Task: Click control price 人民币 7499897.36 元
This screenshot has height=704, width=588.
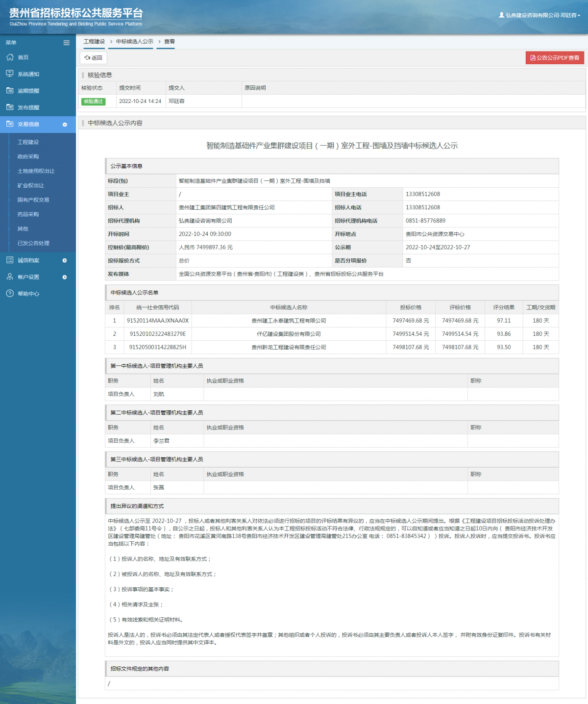Action: click(x=206, y=247)
